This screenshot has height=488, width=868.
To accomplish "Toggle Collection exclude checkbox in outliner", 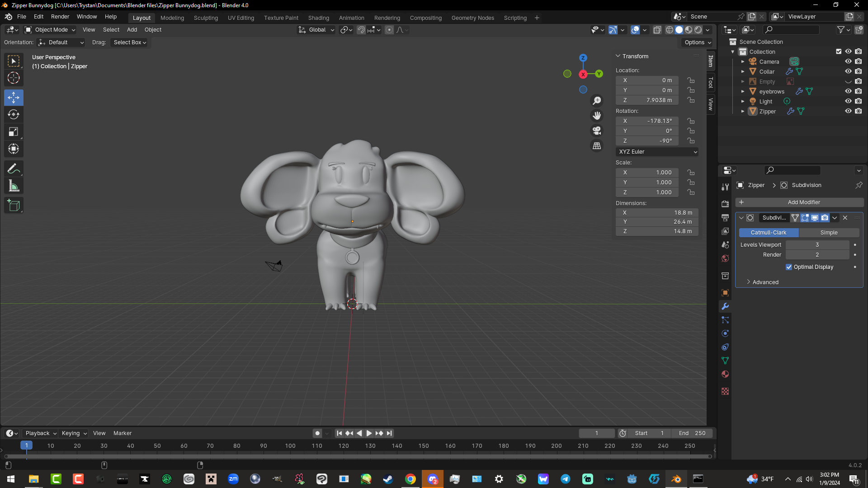I will (839, 52).
